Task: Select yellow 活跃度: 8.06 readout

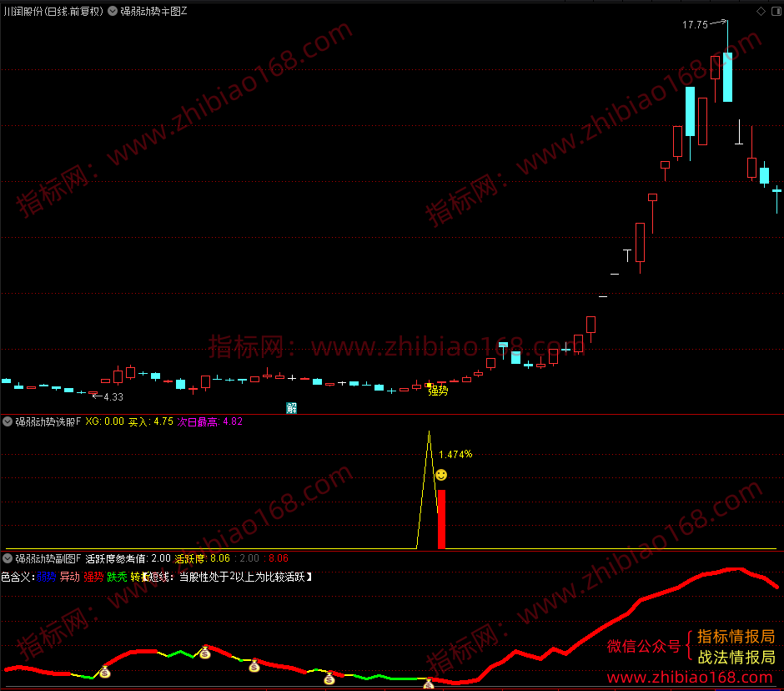Action: (202, 558)
